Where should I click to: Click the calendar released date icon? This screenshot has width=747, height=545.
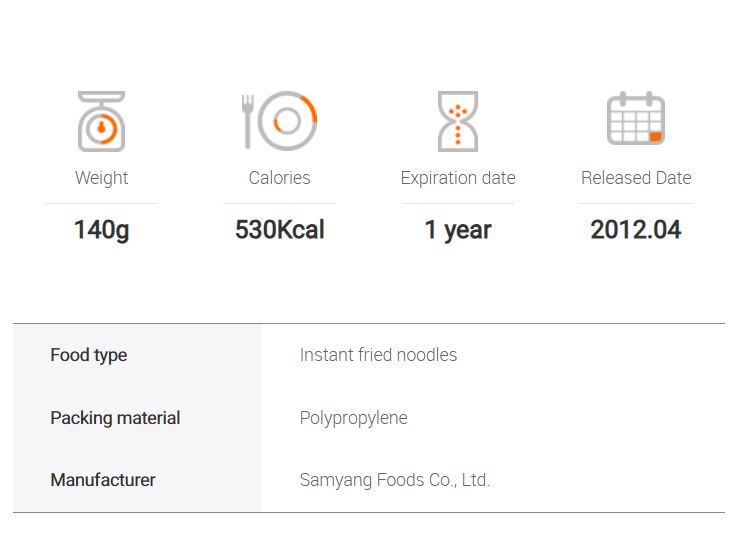pos(636,118)
